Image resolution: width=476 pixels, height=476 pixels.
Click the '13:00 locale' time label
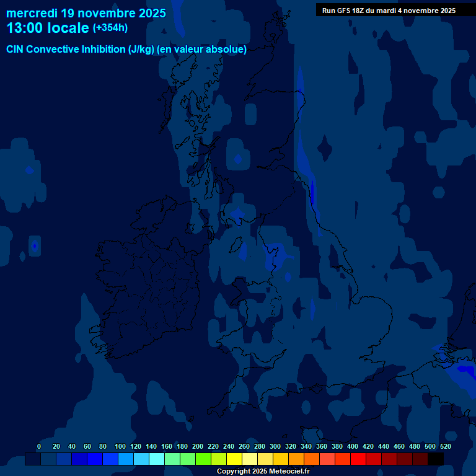tap(48, 28)
